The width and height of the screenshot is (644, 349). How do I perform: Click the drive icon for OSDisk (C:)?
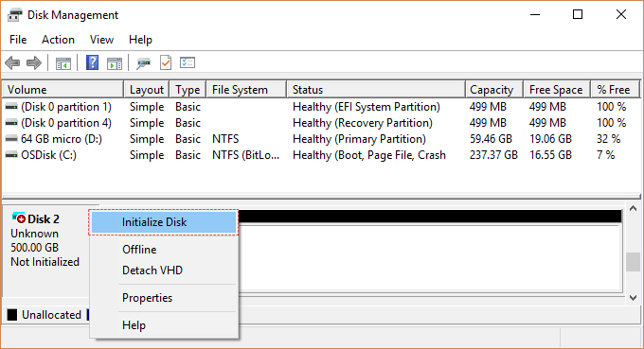click(x=11, y=155)
